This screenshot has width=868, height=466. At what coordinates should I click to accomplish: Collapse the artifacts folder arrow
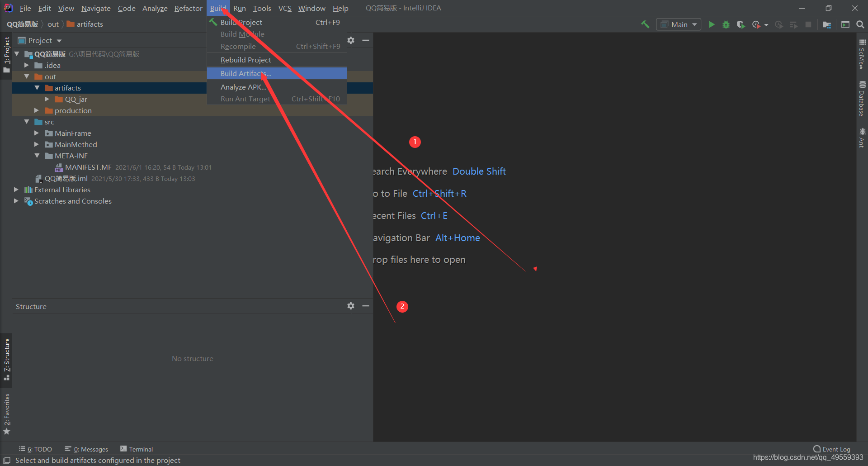37,88
